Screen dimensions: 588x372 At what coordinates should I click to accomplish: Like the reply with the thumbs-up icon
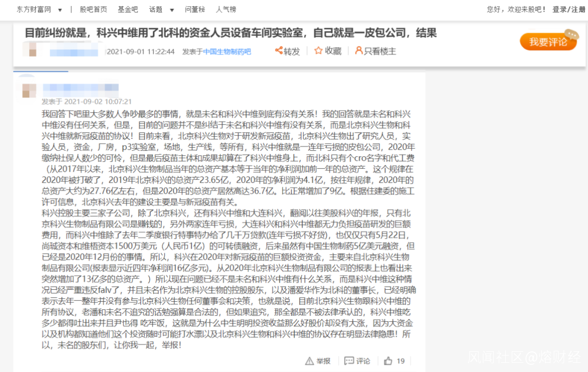point(388,361)
